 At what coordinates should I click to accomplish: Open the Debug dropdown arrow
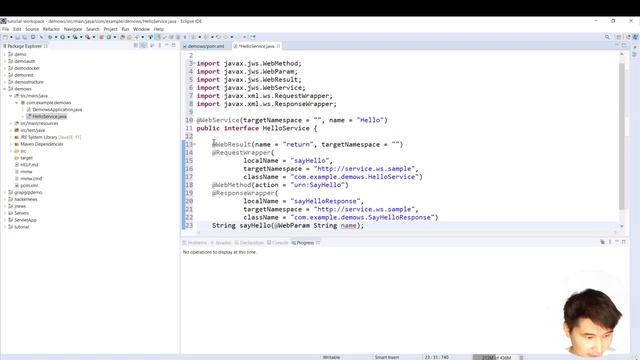[x=56, y=37]
